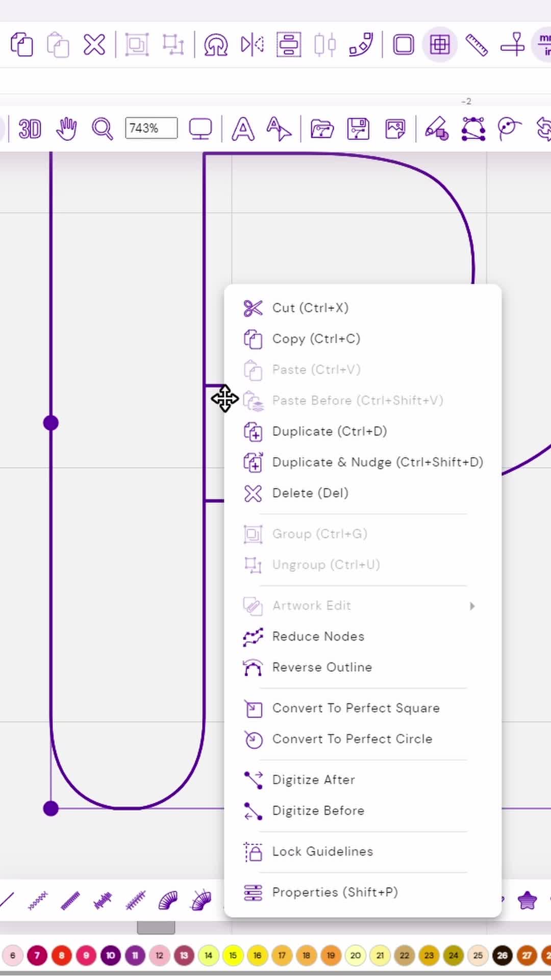
Task: Save the design with floppy icon
Action: tap(358, 129)
